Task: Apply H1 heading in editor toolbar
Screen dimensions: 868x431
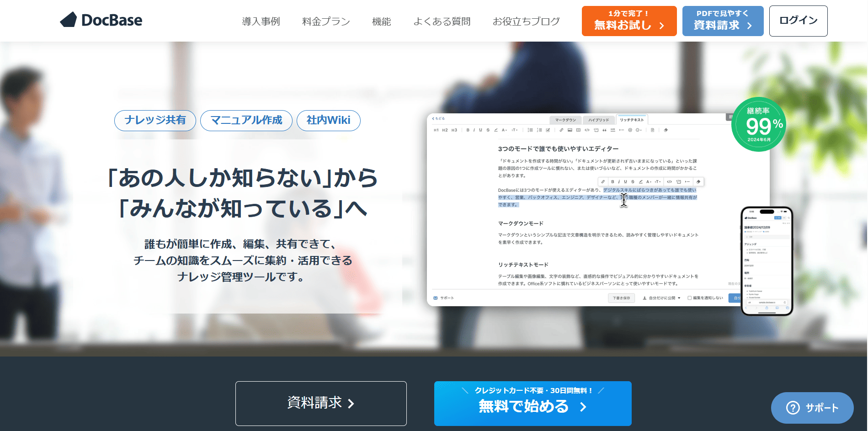Action: pyautogui.click(x=436, y=130)
